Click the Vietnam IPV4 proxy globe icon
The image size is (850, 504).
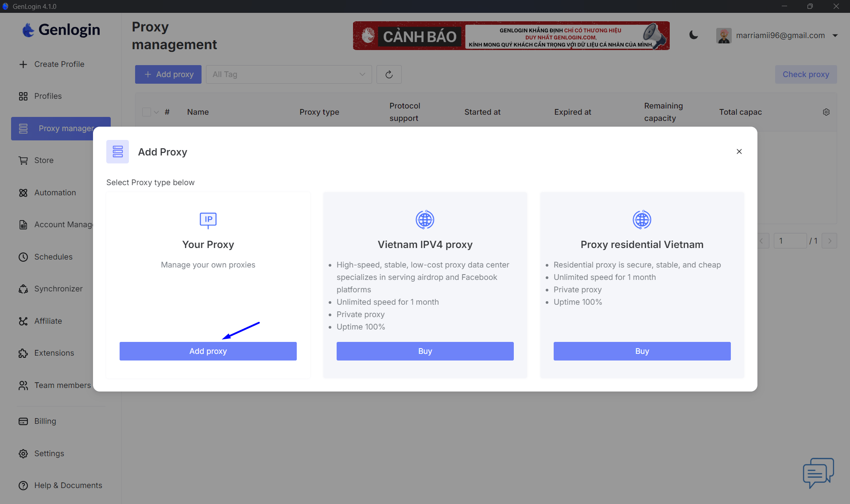[x=425, y=219]
